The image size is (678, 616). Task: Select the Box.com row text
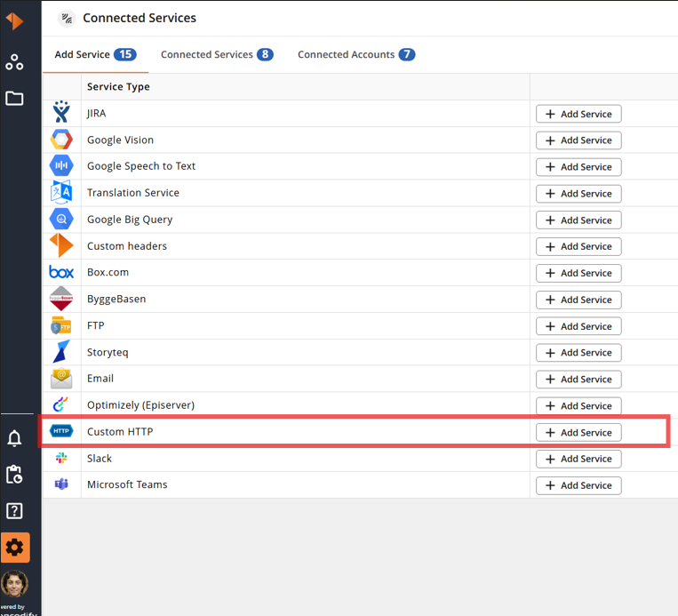[108, 272]
